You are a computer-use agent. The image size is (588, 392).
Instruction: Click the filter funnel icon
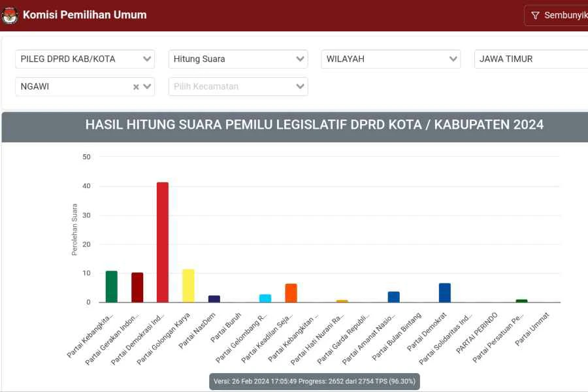tap(535, 16)
